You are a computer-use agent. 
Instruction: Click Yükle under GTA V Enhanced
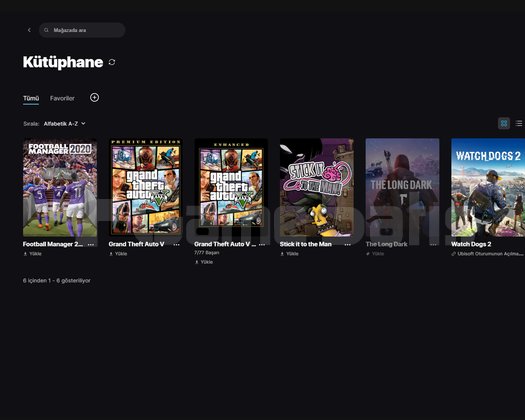coord(204,262)
